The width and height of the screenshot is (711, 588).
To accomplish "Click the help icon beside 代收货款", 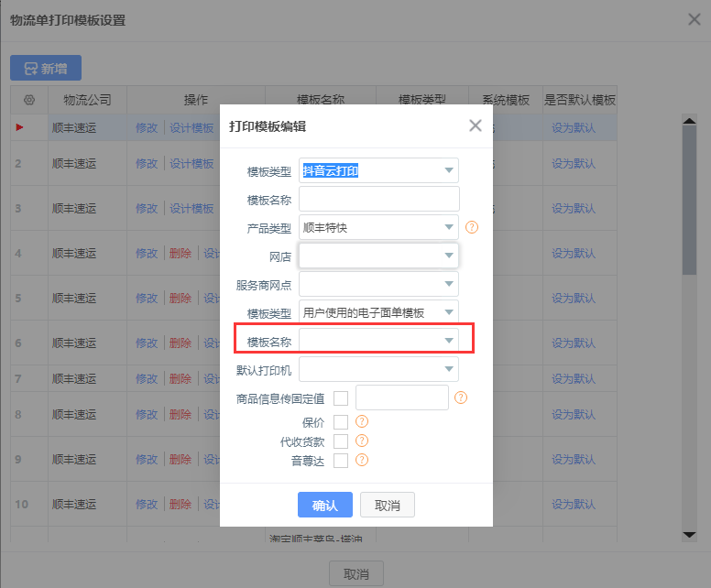I will pyautogui.click(x=362, y=441).
